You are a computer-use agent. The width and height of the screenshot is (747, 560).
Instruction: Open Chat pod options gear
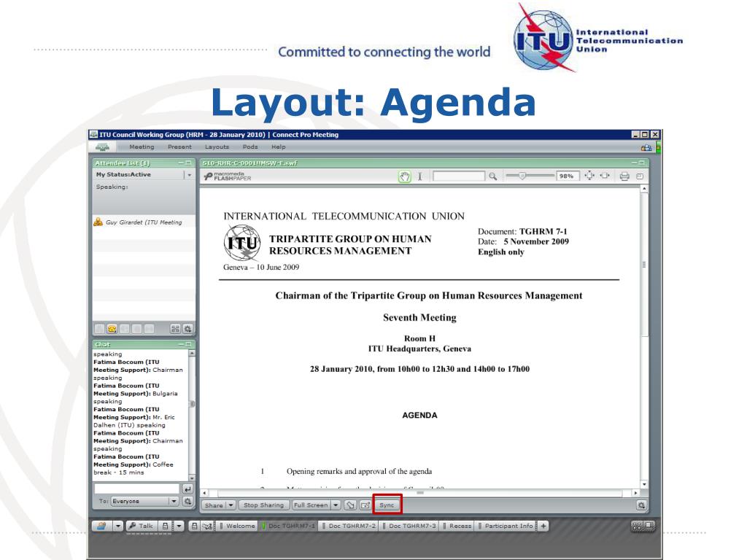pos(187,502)
